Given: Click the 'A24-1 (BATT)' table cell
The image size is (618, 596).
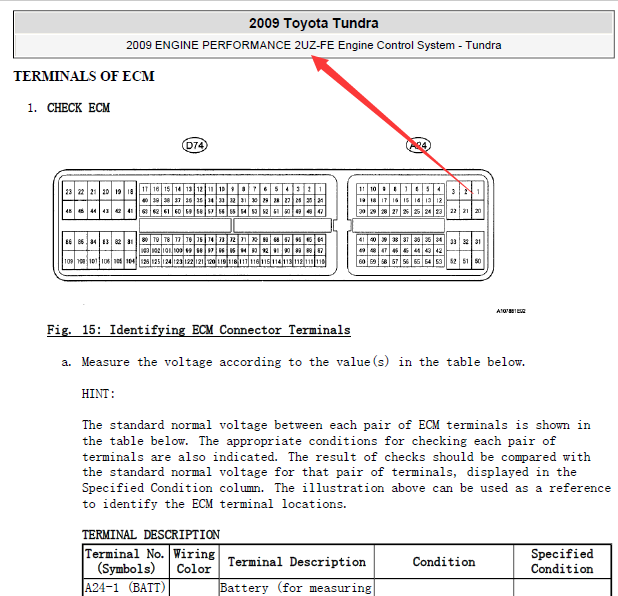Looking at the screenshot, I should point(126,588).
